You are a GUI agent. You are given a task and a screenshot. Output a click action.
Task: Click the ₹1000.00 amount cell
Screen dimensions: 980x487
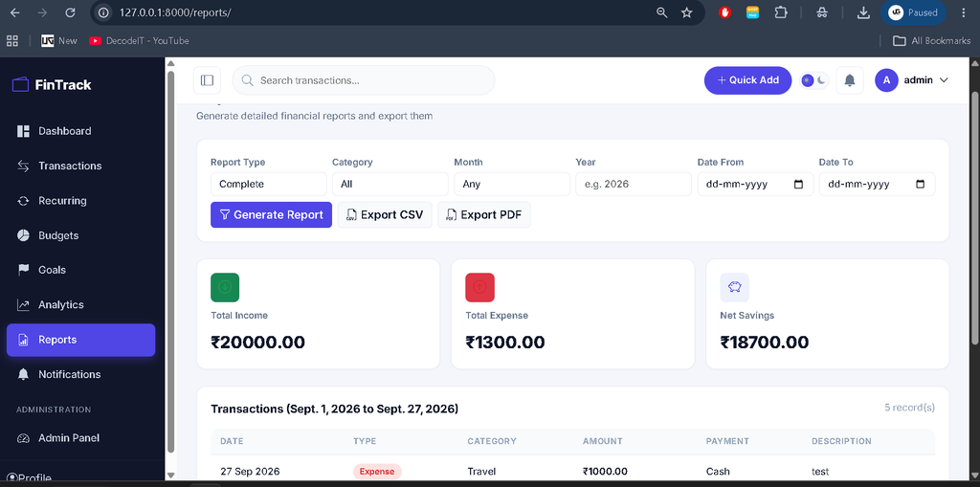tap(605, 472)
